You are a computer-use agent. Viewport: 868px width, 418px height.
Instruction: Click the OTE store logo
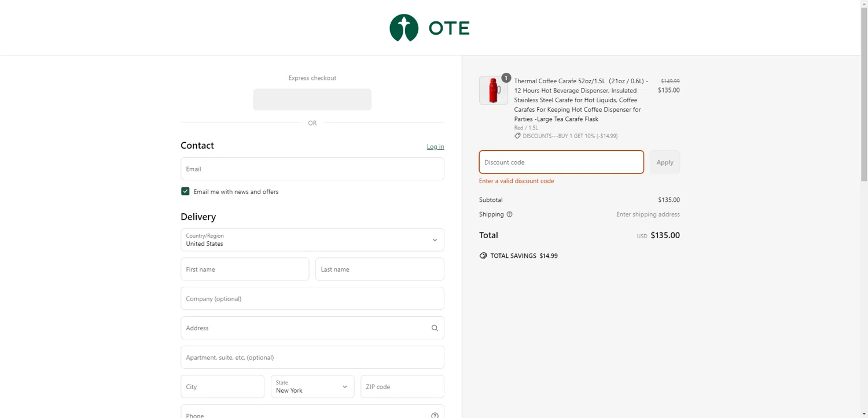(429, 28)
